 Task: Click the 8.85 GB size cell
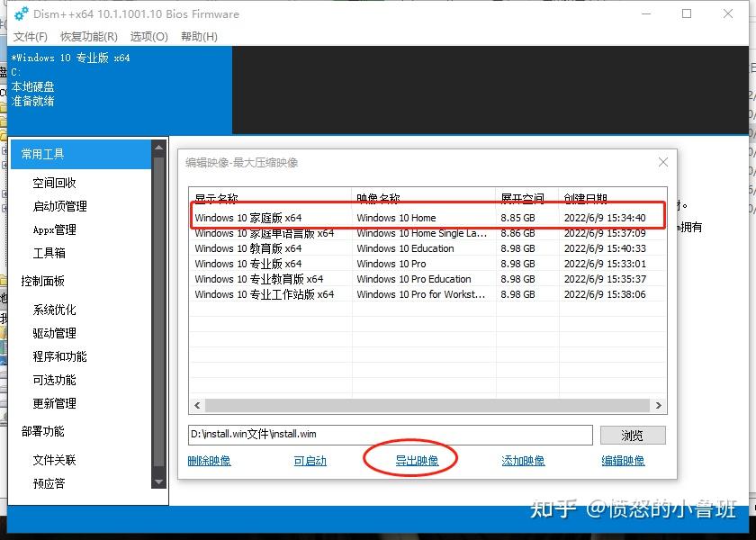(x=517, y=218)
